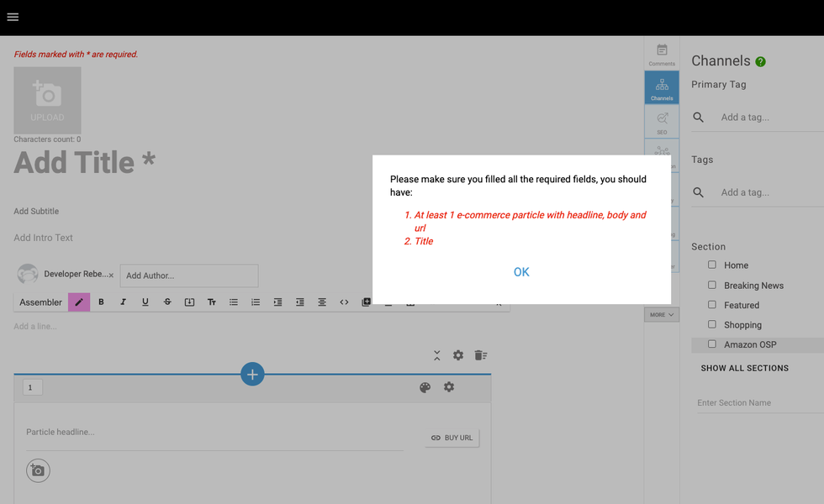
Task: Collapse all particles with the chevrons icon
Action: pos(437,355)
